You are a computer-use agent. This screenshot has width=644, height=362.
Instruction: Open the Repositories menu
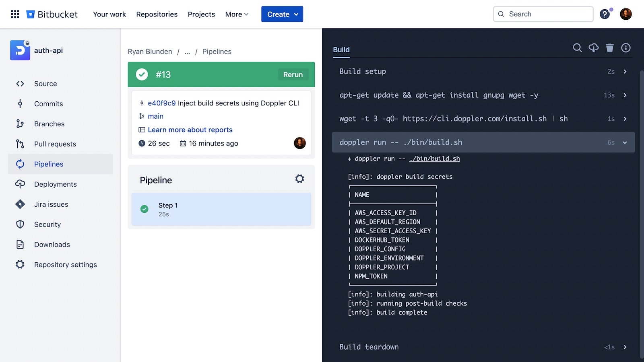157,14
